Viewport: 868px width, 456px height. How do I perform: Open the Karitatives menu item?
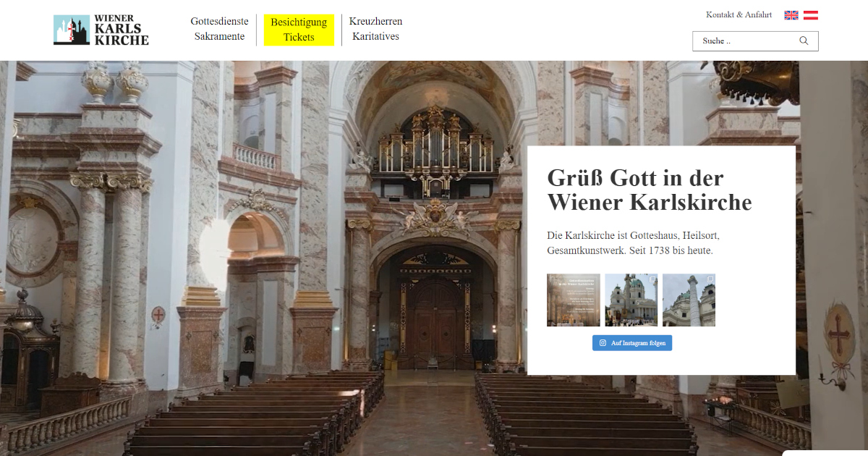coord(375,37)
